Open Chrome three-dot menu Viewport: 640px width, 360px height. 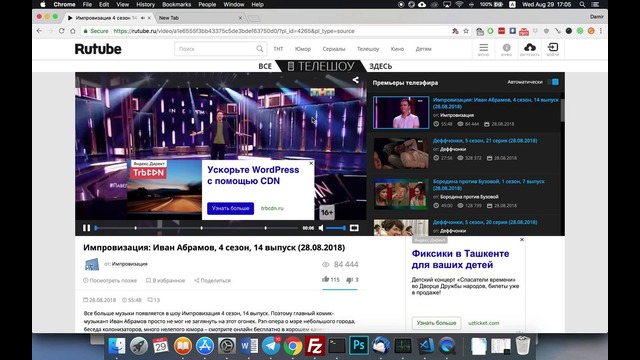(601, 31)
